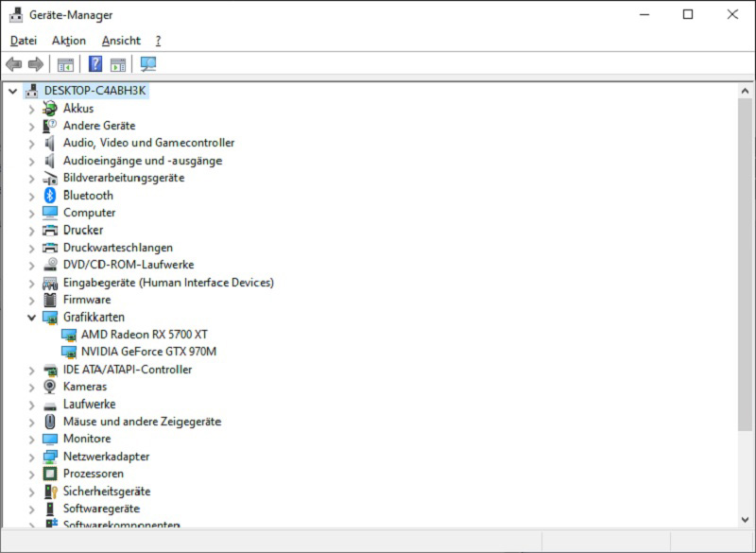The height and width of the screenshot is (553, 756).
Task: Minimize the Geräte-Manager window
Action: [x=644, y=14]
